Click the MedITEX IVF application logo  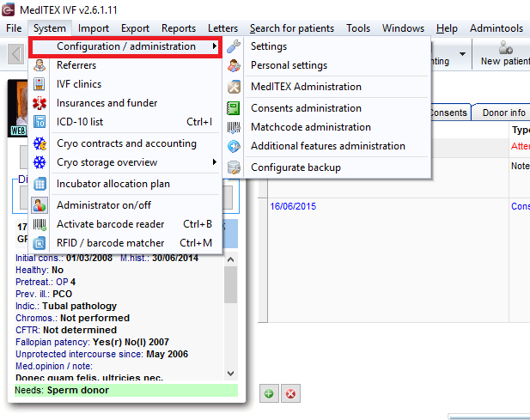[x=8, y=9]
